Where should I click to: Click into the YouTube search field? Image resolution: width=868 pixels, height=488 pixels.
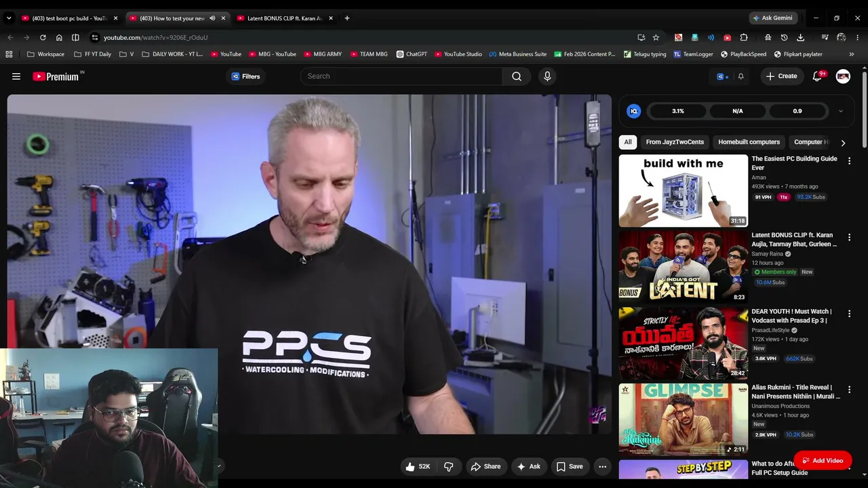[401, 77]
